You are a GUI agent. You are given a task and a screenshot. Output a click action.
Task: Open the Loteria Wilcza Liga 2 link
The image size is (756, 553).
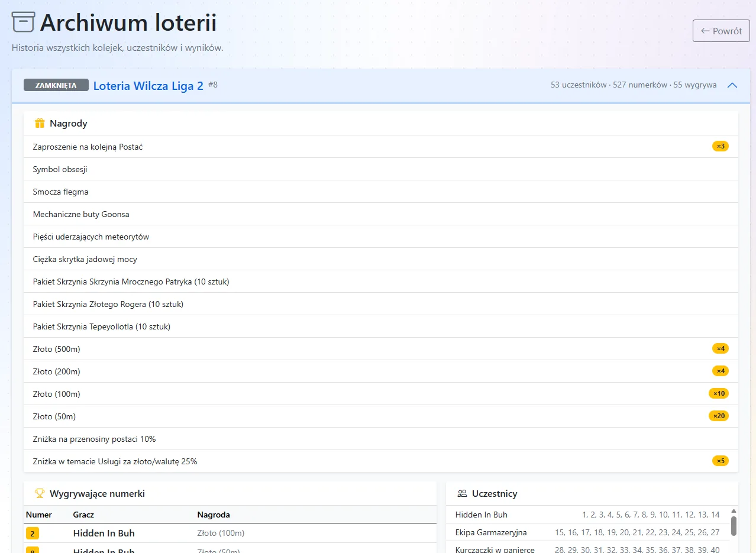click(x=148, y=86)
